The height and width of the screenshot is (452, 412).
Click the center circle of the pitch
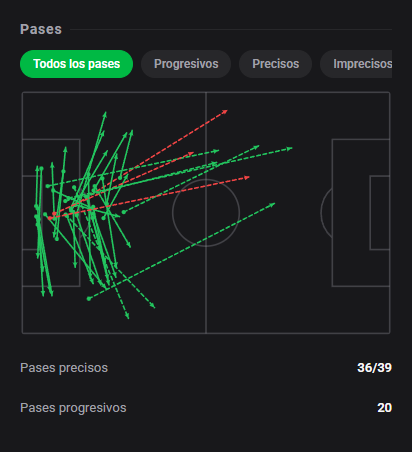[206, 213]
